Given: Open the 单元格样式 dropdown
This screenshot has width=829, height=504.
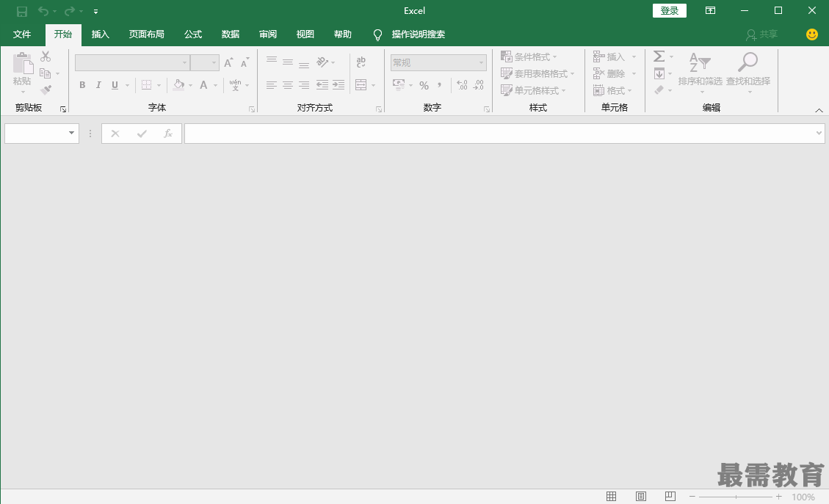Looking at the screenshot, I should pos(533,90).
